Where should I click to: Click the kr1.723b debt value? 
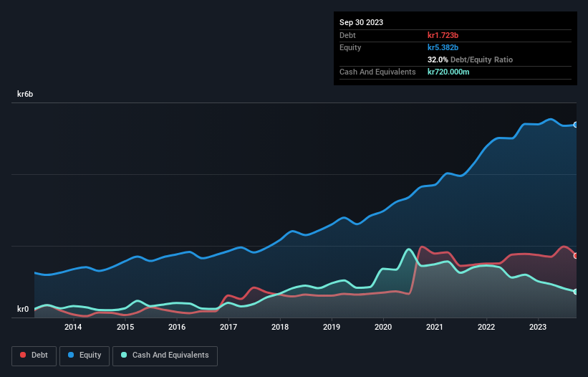pyautogui.click(x=443, y=35)
